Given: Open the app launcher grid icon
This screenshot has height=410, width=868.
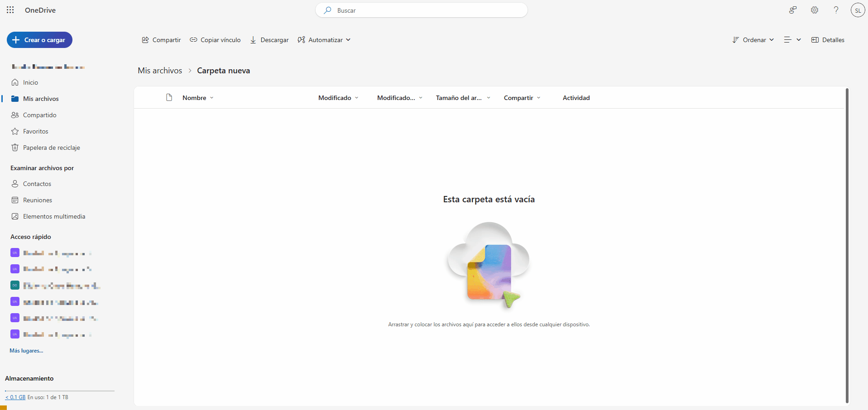Looking at the screenshot, I should pos(10,10).
